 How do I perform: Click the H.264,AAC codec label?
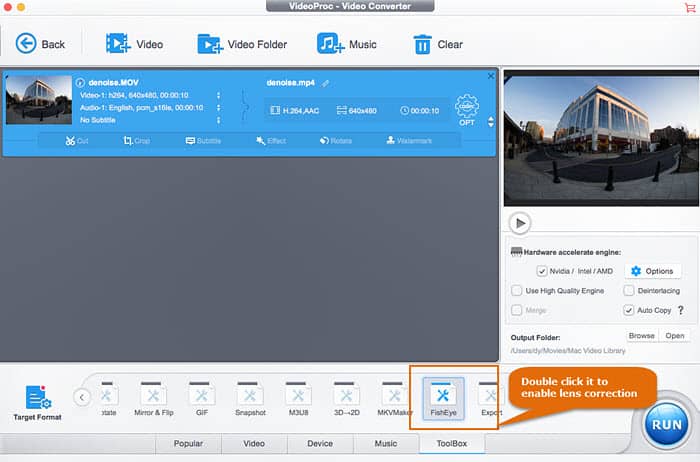(295, 110)
